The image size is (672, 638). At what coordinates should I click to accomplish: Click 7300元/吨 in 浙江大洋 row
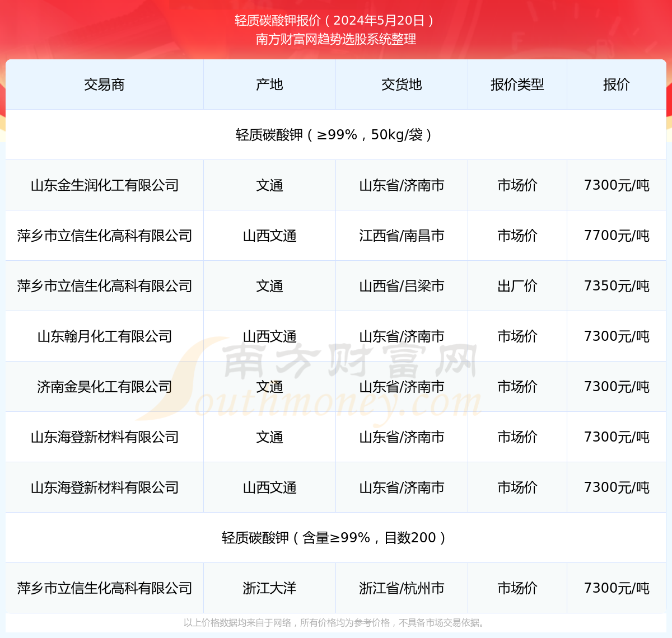[617, 588]
